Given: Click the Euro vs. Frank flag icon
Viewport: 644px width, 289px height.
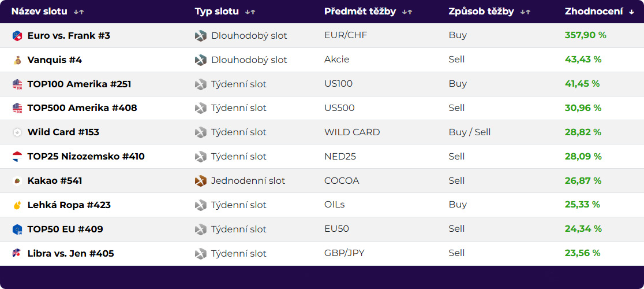Looking at the screenshot, I should pos(17,36).
